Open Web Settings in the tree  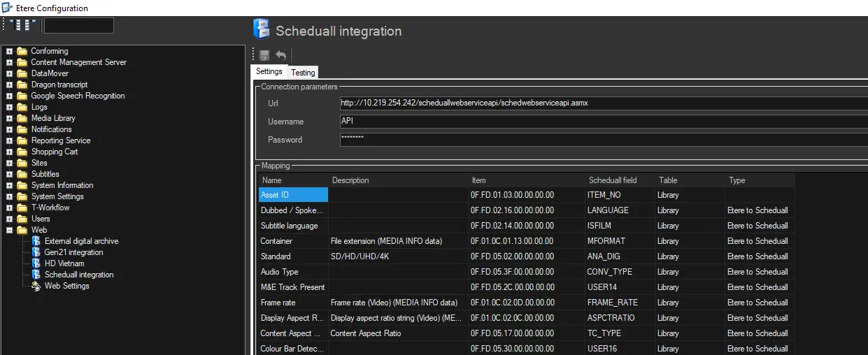pyautogui.click(x=66, y=286)
